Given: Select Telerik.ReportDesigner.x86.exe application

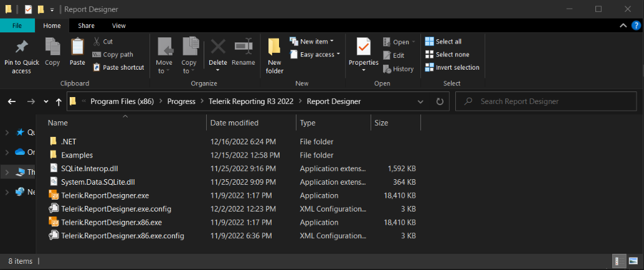Looking at the screenshot, I should 232,222.
